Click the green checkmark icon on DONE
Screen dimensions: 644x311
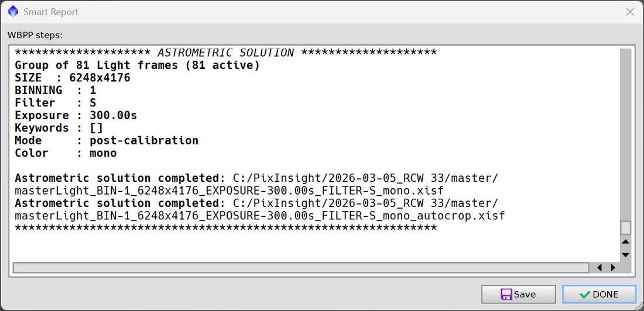pyautogui.click(x=585, y=295)
